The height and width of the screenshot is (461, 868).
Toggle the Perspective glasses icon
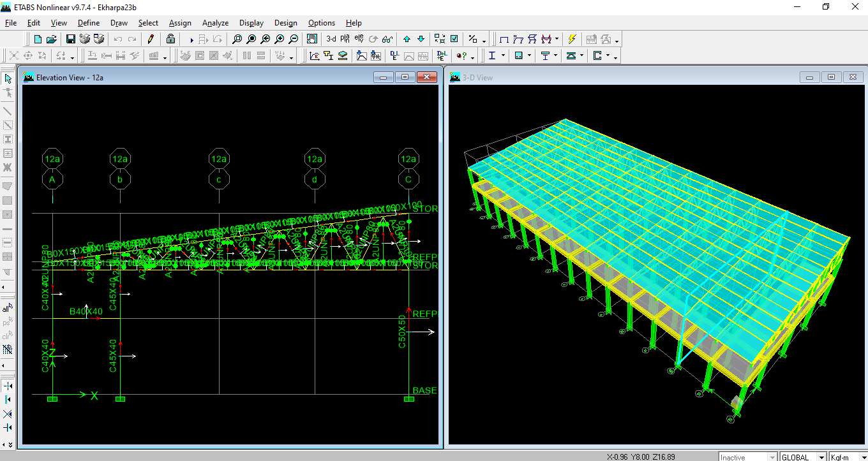(x=387, y=39)
